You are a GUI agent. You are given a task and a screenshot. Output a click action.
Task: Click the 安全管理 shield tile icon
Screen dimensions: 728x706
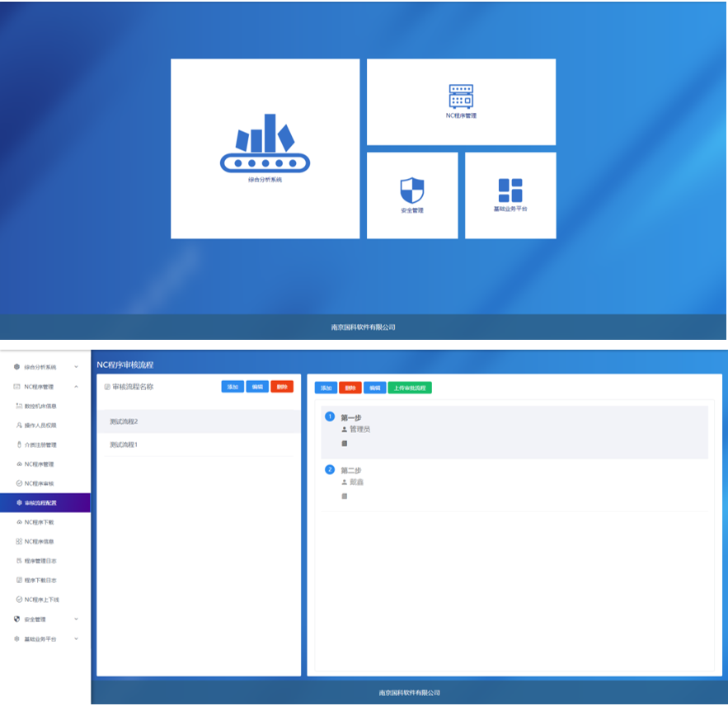tap(411, 191)
